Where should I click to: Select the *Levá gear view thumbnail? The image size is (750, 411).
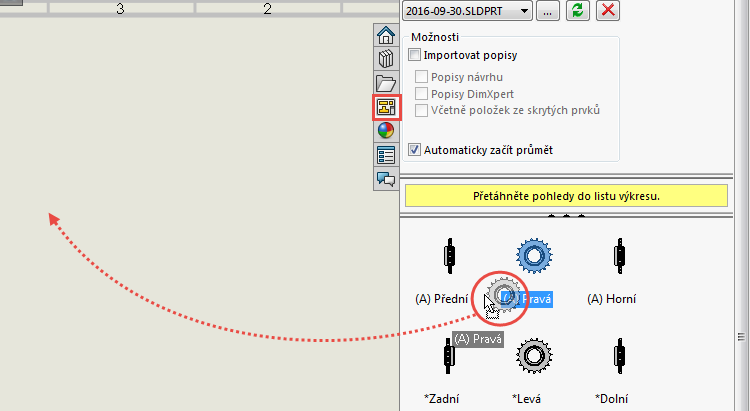click(x=534, y=355)
